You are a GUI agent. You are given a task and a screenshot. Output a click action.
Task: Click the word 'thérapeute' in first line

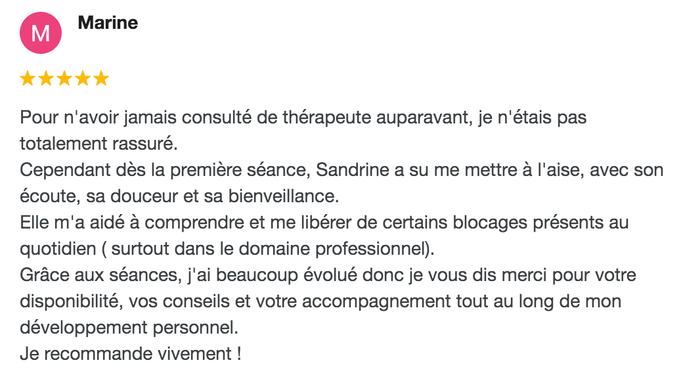click(327, 118)
